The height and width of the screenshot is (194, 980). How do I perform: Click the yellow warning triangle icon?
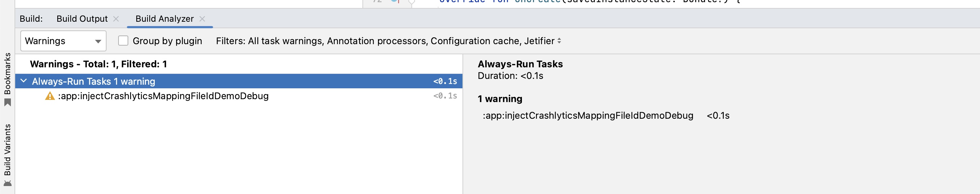[50, 96]
